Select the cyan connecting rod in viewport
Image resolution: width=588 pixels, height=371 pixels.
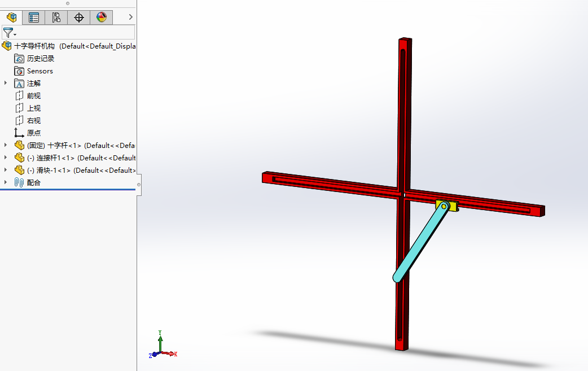point(420,244)
